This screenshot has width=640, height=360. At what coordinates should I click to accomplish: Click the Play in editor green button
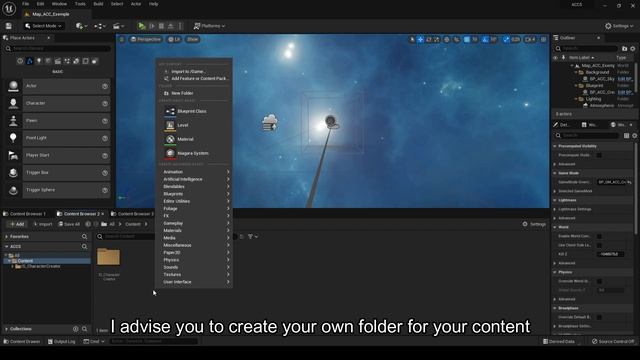click(x=142, y=26)
